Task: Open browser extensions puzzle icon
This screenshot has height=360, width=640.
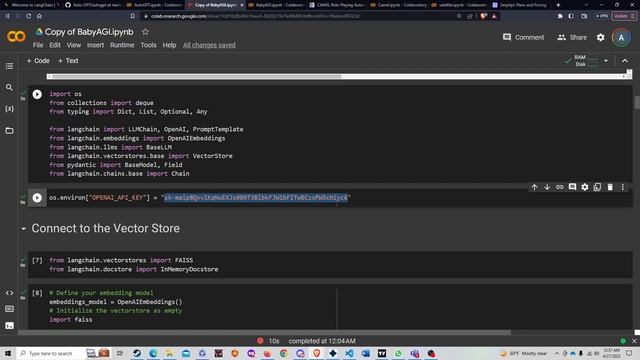Action: point(560,16)
